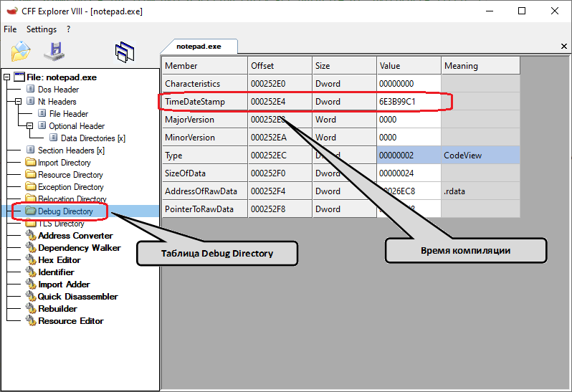Image resolution: width=572 pixels, height=392 pixels.
Task: Select Nt Headers in the tree
Action: [57, 101]
